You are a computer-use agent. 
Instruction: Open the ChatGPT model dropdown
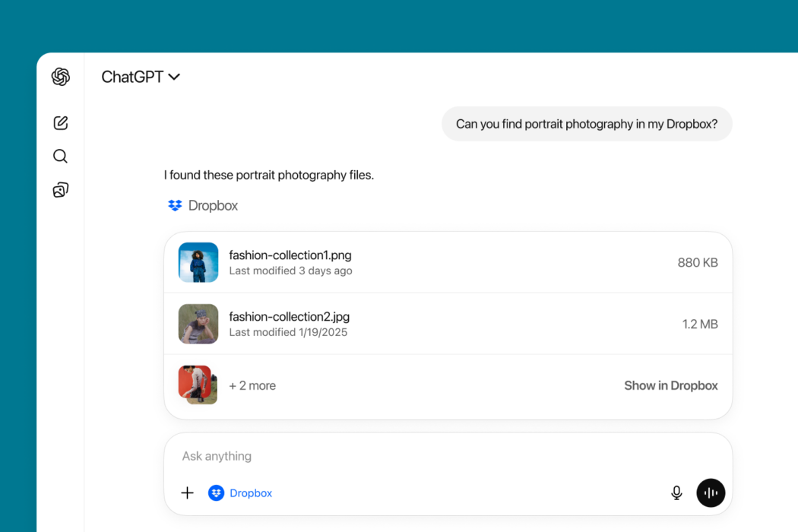(141, 77)
